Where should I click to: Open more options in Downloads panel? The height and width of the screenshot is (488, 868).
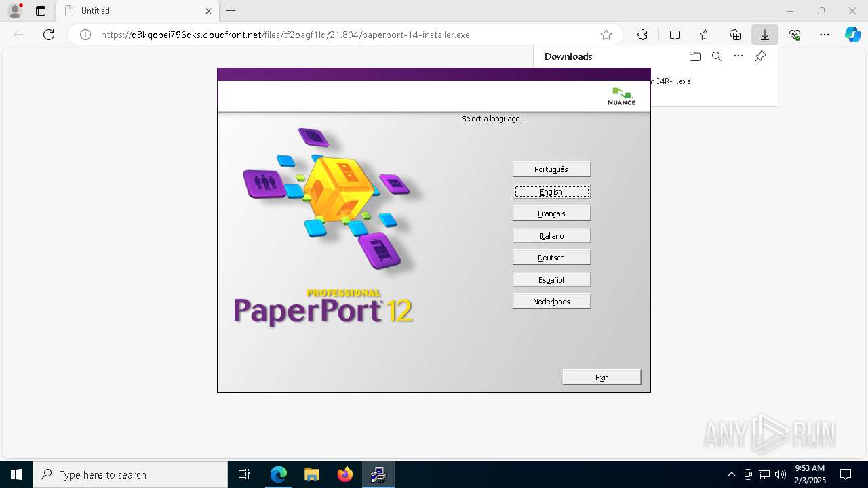738,56
